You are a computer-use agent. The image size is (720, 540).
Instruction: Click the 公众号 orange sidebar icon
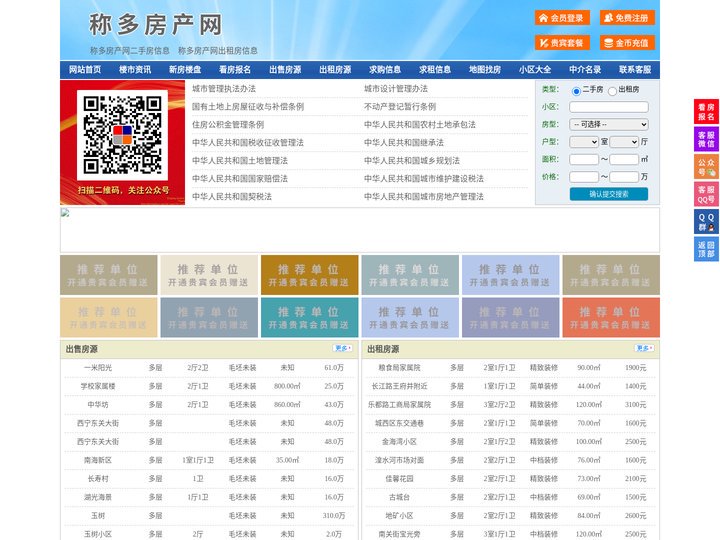(706, 167)
